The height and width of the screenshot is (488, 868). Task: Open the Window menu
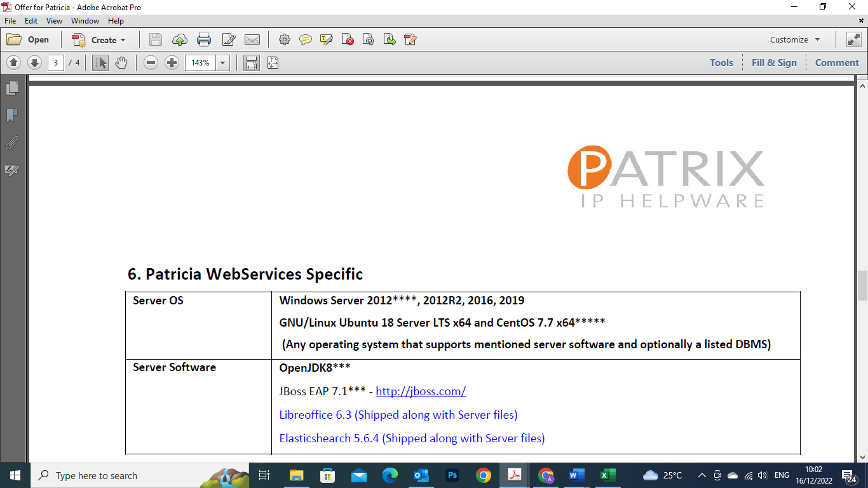85,21
